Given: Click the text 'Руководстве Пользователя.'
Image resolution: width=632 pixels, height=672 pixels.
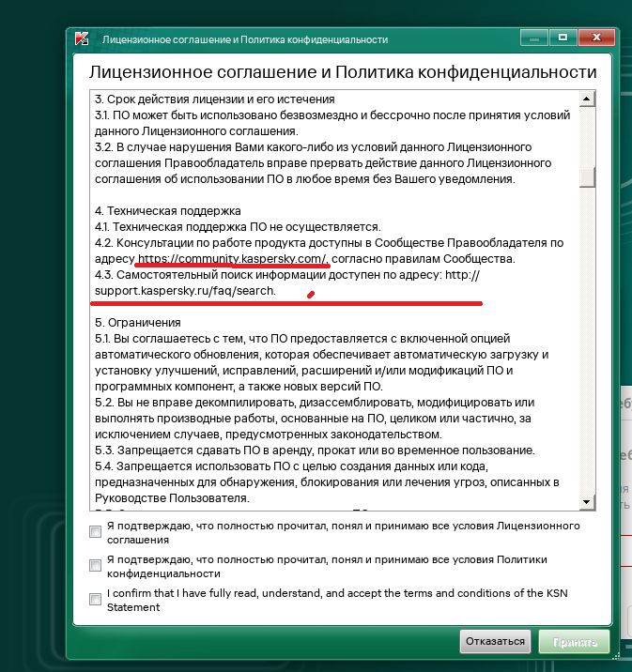Looking at the screenshot, I should pos(172,498).
